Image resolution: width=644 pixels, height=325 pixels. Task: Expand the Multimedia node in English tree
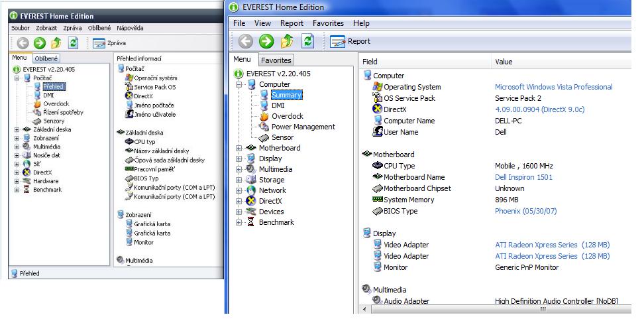coord(239,170)
